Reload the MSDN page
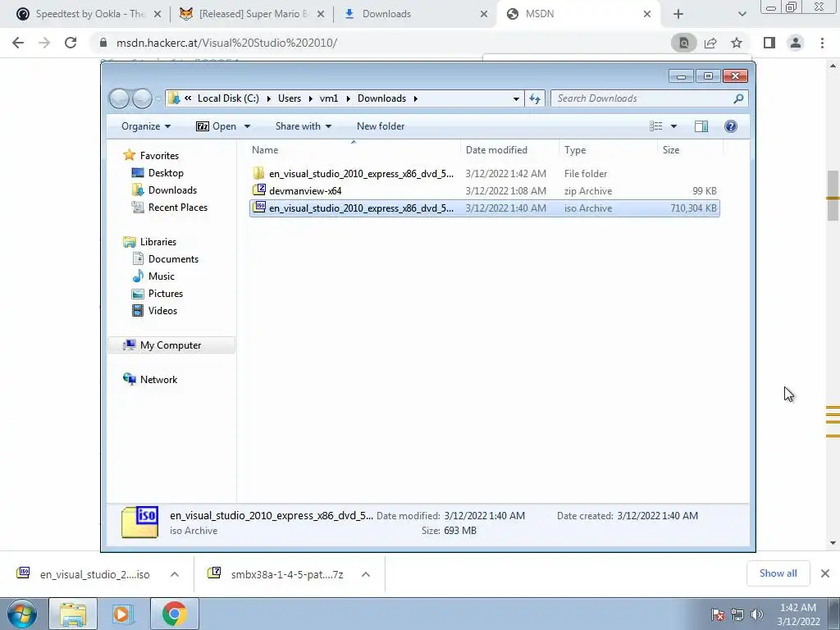This screenshot has height=630, width=840. click(x=71, y=43)
